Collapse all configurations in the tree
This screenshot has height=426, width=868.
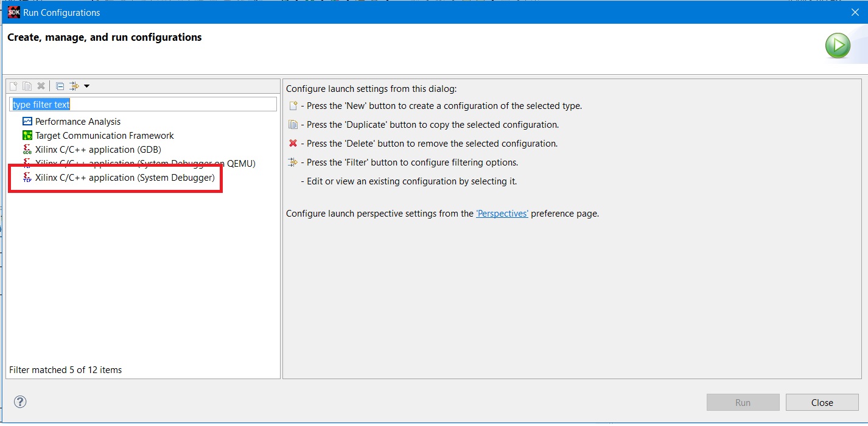60,86
